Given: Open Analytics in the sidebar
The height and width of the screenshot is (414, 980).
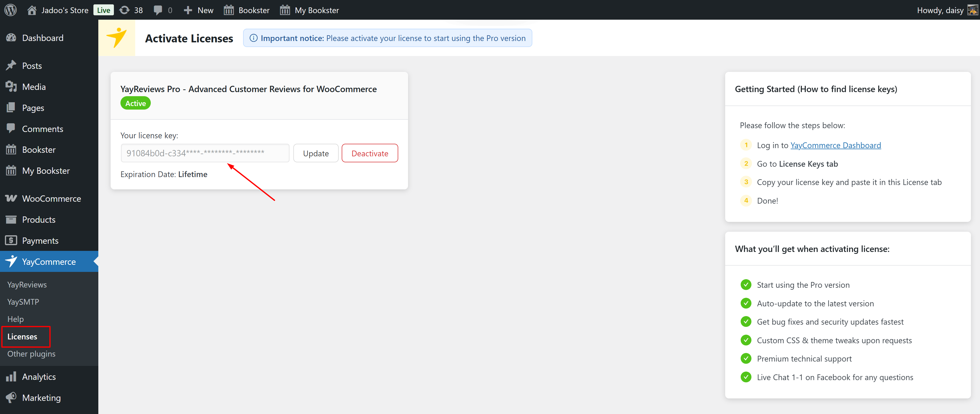Looking at the screenshot, I should pyautogui.click(x=39, y=376).
